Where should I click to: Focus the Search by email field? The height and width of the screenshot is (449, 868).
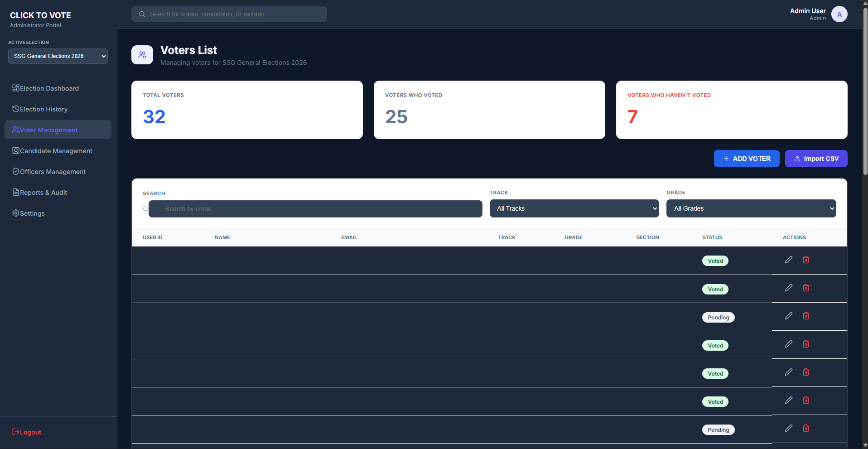315,209
